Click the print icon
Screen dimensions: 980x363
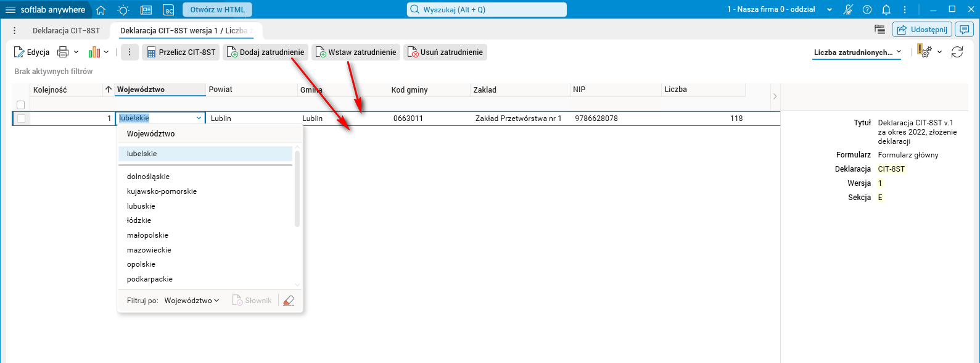(x=63, y=52)
